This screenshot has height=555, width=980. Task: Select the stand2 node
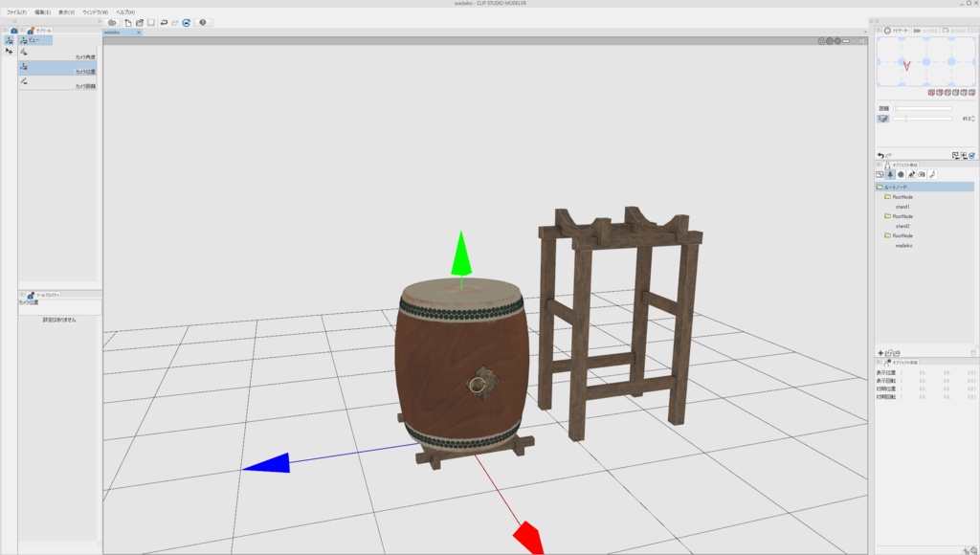[902, 226]
